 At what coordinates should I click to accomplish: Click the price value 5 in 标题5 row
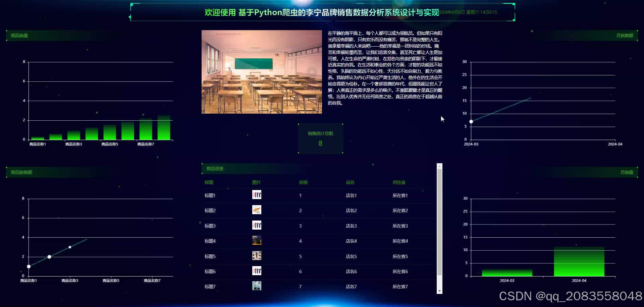tap(300, 256)
